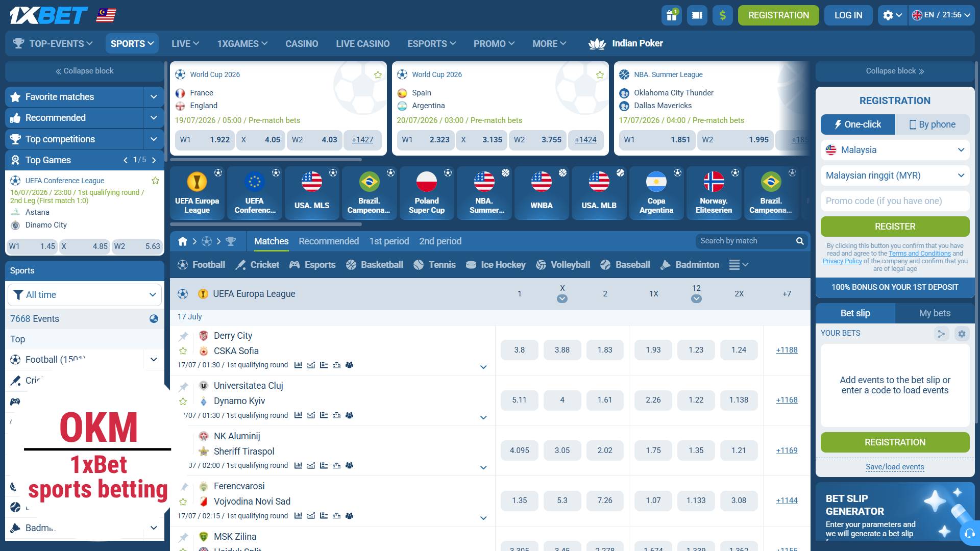Favorite the Astana vs Dinamo City match
Image resolution: width=980 pixels, height=551 pixels.
(155, 181)
